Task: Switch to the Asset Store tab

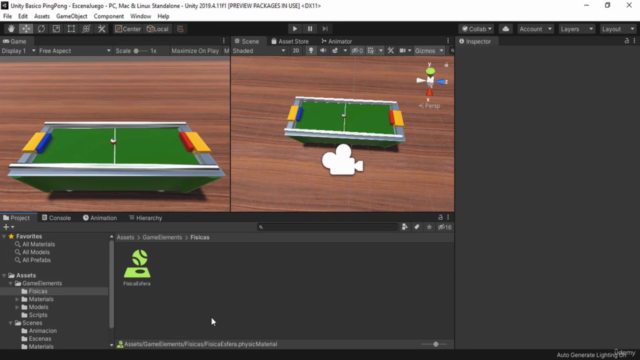Action: [290, 41]
